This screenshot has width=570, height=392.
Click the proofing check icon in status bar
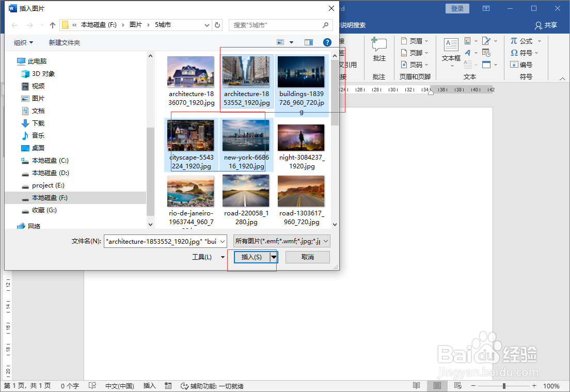pyautogui.click(x=92, y=386)
